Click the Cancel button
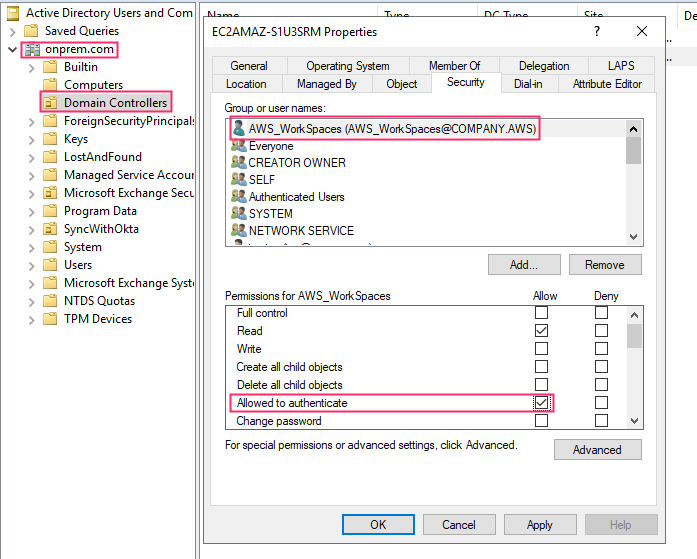 coord(459,525)
